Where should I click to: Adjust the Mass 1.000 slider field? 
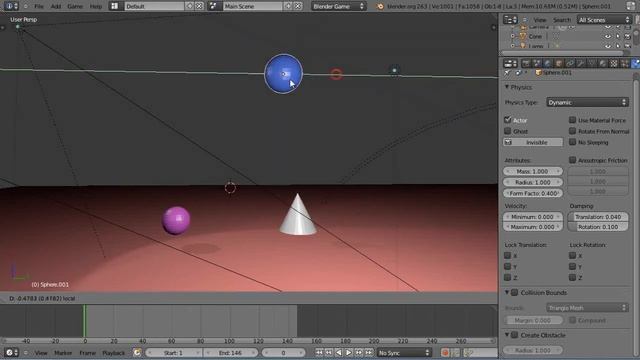coord(533,171)
